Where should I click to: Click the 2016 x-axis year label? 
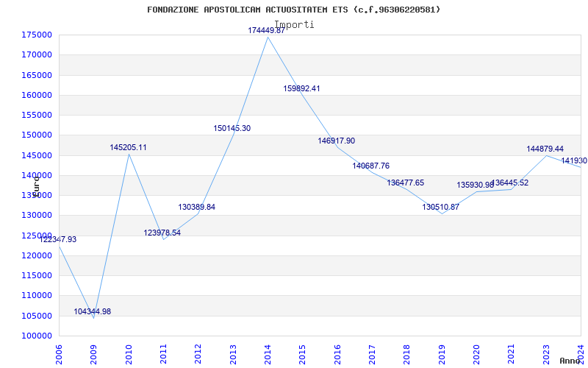[x=337, y=354]
